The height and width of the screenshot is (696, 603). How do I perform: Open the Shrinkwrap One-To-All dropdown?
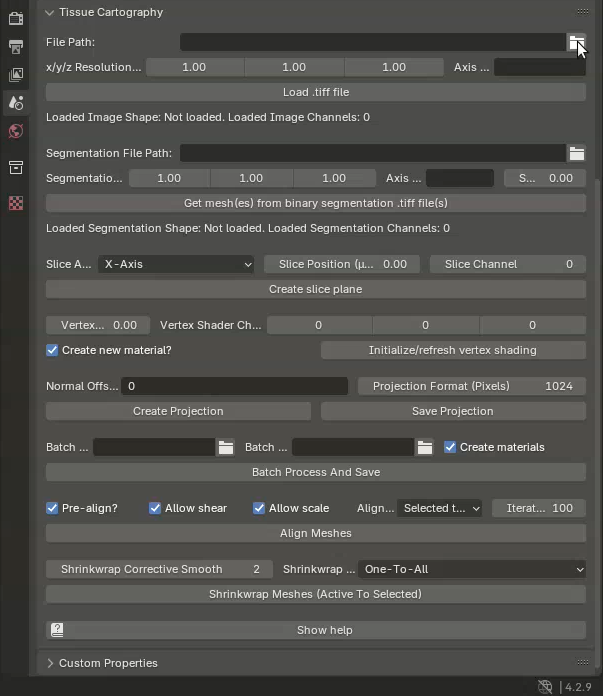pos(471,569)
